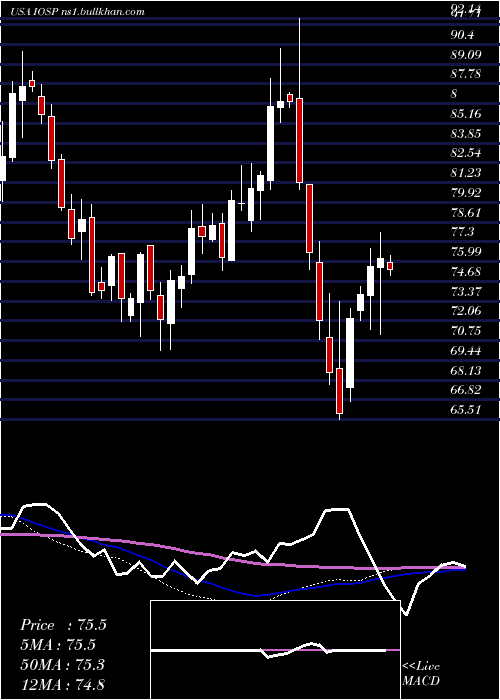
Task: Click the 66.82 price axis label
Action: [466, 390]
